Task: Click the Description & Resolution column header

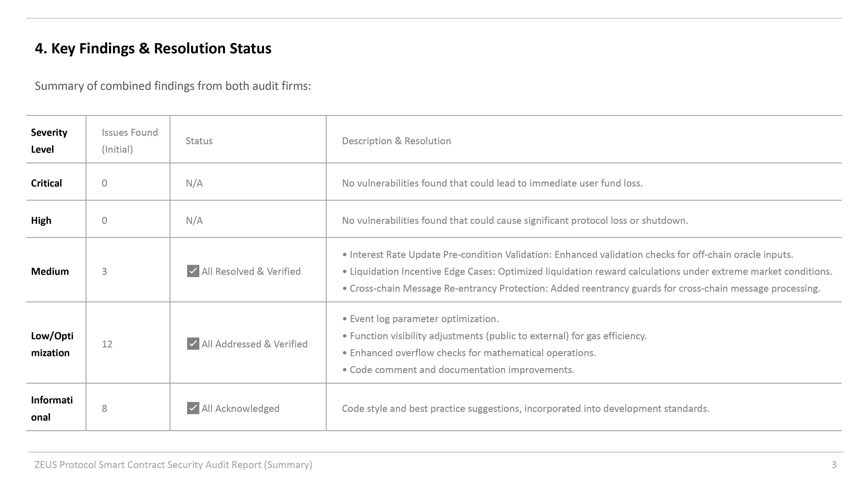Action: tap(396, 141)
